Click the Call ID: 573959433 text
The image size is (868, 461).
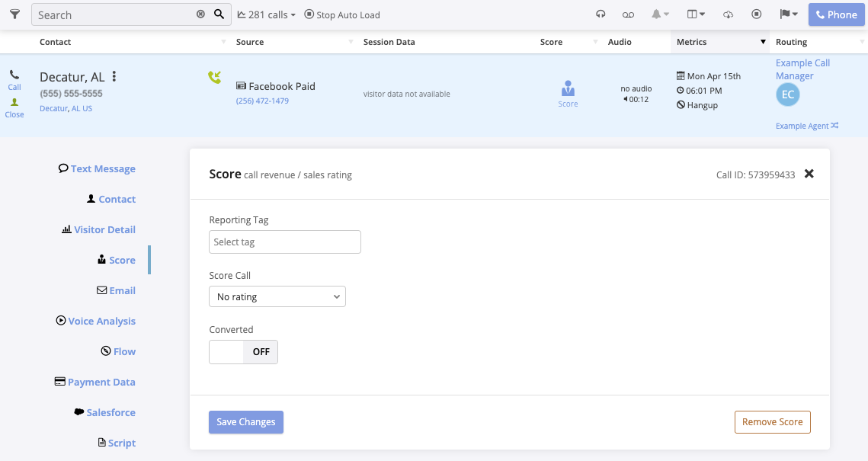point(756,175)
